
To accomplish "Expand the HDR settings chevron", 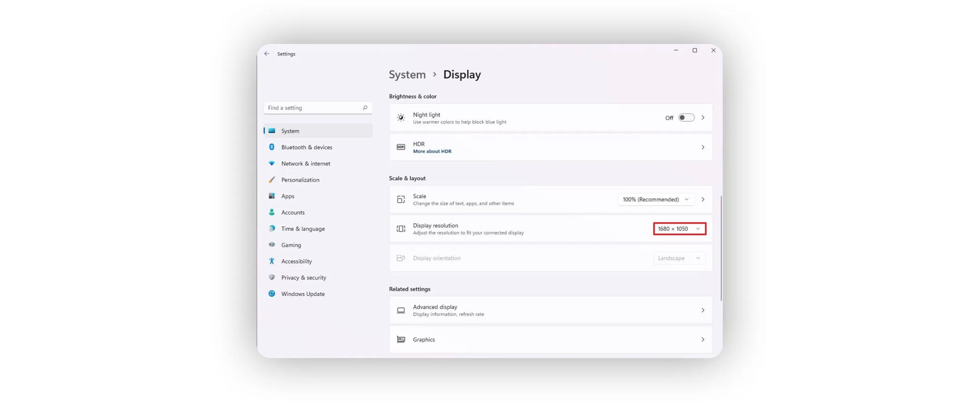I will [x=702, y=147].
